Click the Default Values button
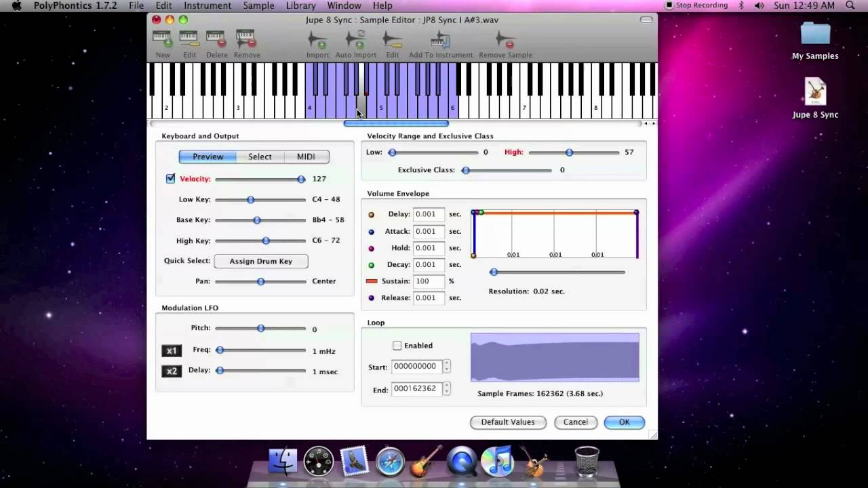868x488 pixels. point(508,422)
